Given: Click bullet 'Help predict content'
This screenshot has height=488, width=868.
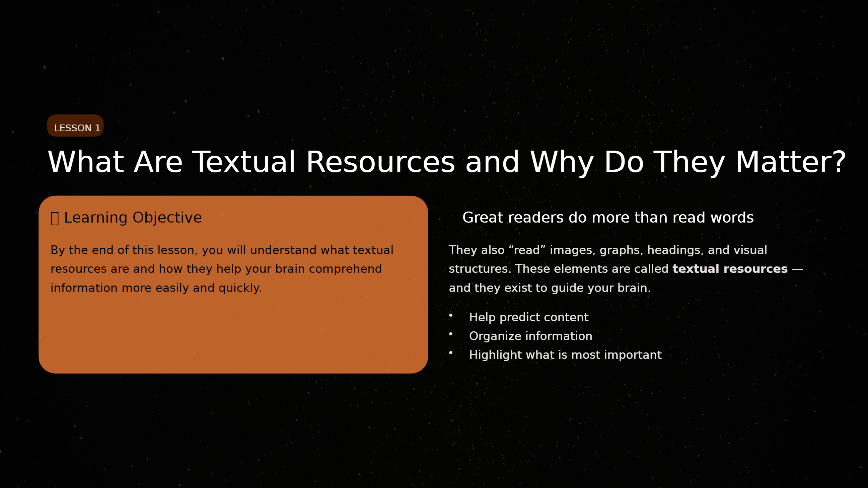Looking at the screenshot, I should pyautogui.click(x=528, y=317).
